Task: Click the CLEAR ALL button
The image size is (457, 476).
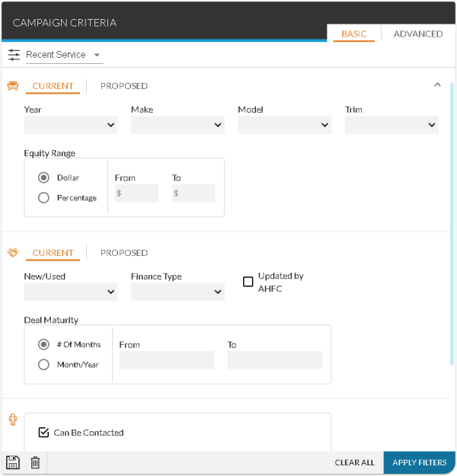Action: (x=354, y=462)
